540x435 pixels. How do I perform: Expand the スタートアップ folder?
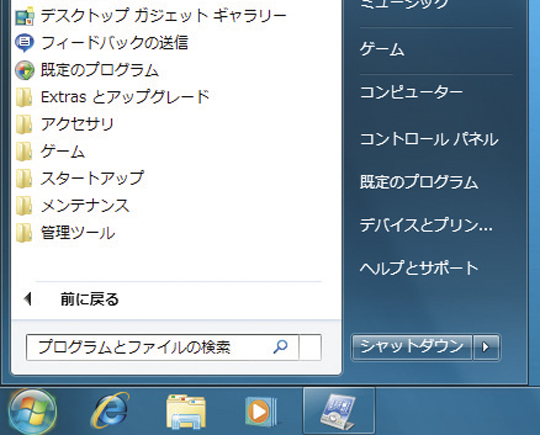[80, 178]
